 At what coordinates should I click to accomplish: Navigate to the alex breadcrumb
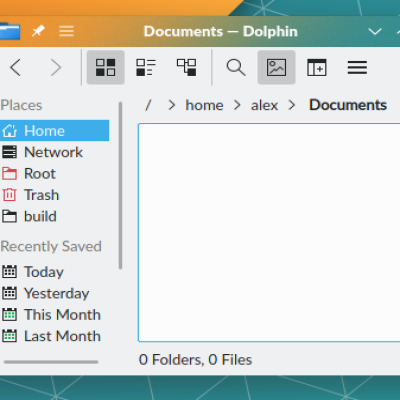pos(264,105)
